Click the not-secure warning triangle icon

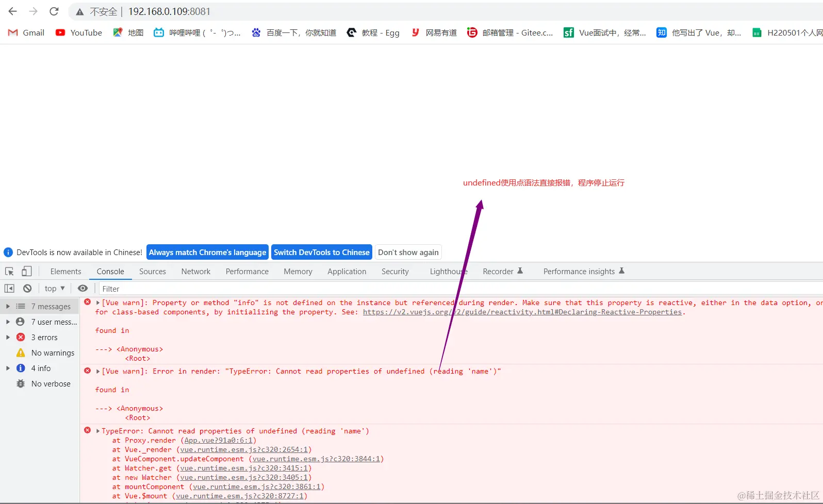(80, 12)
